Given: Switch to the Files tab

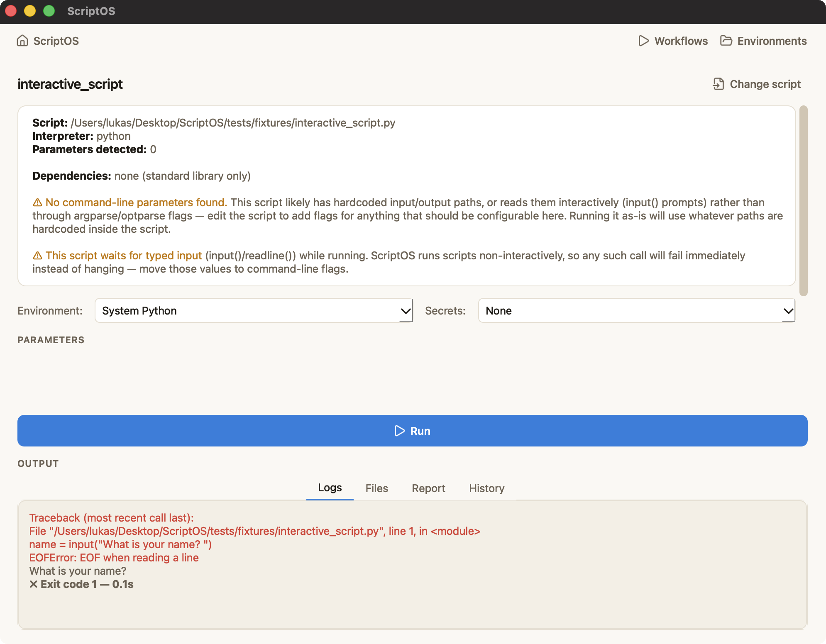Looking at the screenshot, I should 377,488.
